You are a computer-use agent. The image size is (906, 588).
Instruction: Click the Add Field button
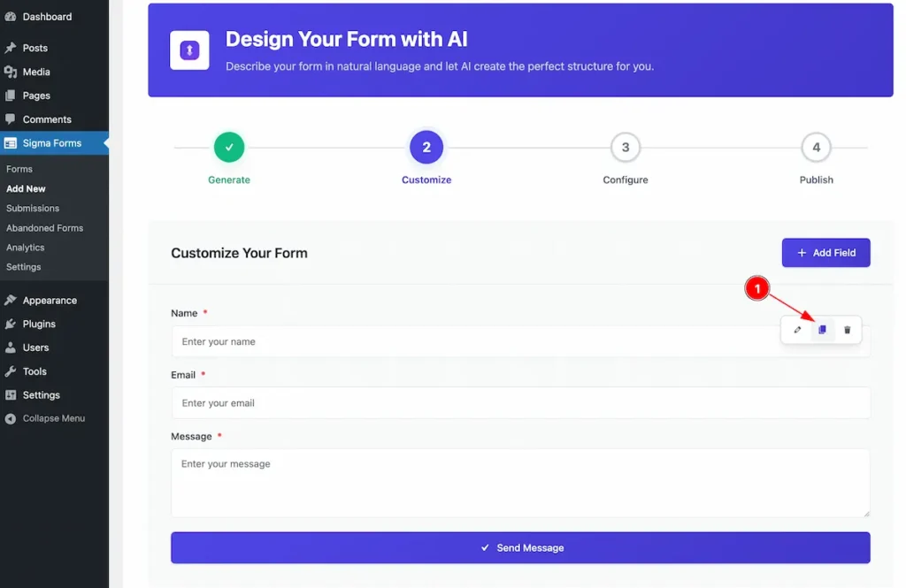click(x=825, y=252)
